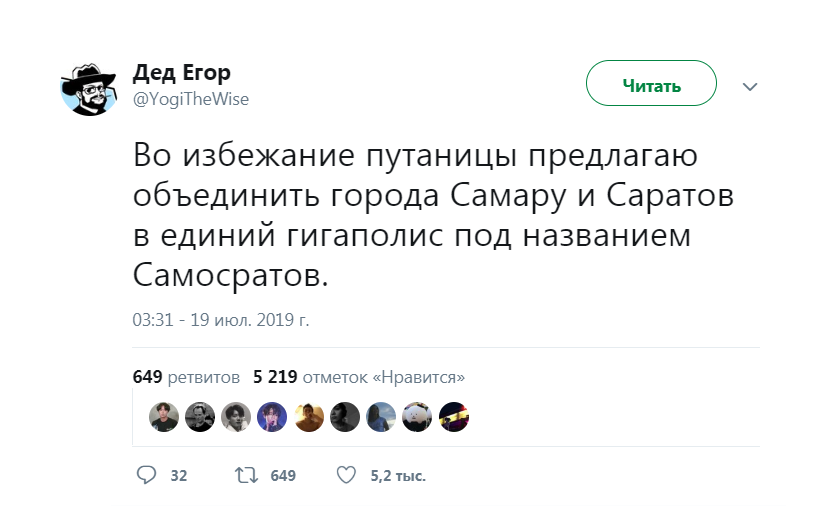Show the 5 219 отметок «Нравится» list
Image resolution: width=815 pixels, height=530 pixels.
point(359,377)
